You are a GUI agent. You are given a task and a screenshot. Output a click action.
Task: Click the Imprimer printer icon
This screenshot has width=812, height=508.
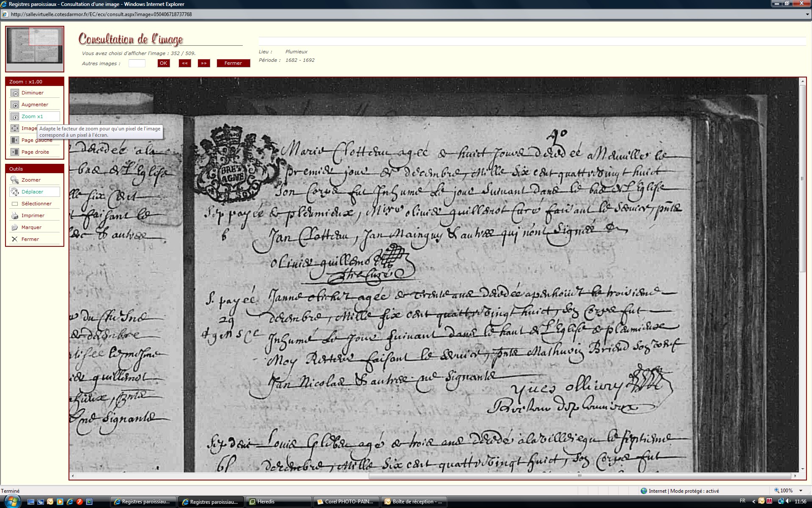click(x=15, y=215)
